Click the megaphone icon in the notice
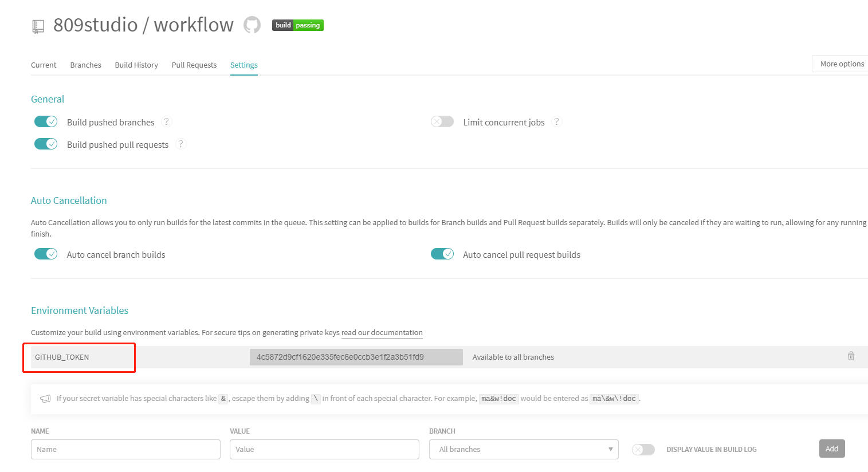Viewport: 868px width, 472px height. click(x=45, y=399)
